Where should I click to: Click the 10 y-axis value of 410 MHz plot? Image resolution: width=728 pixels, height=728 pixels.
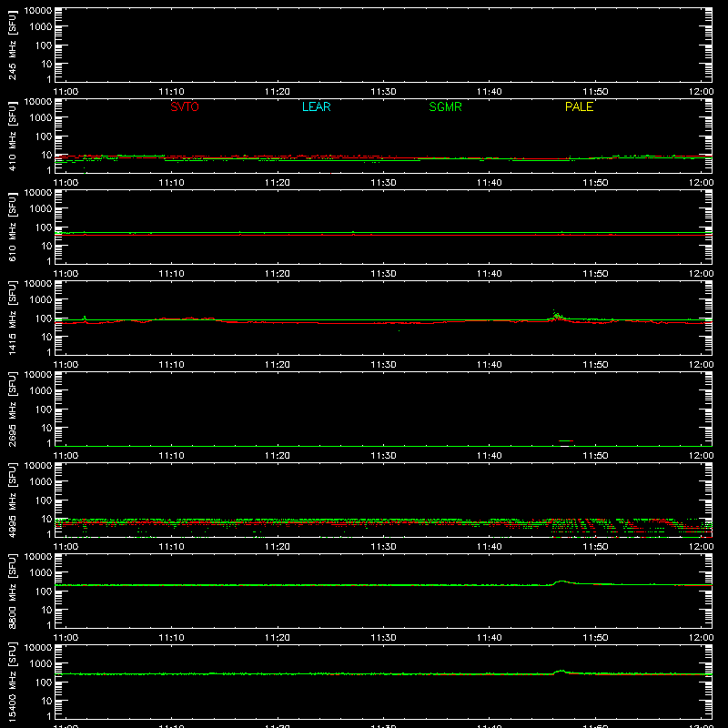click(47, 155)
